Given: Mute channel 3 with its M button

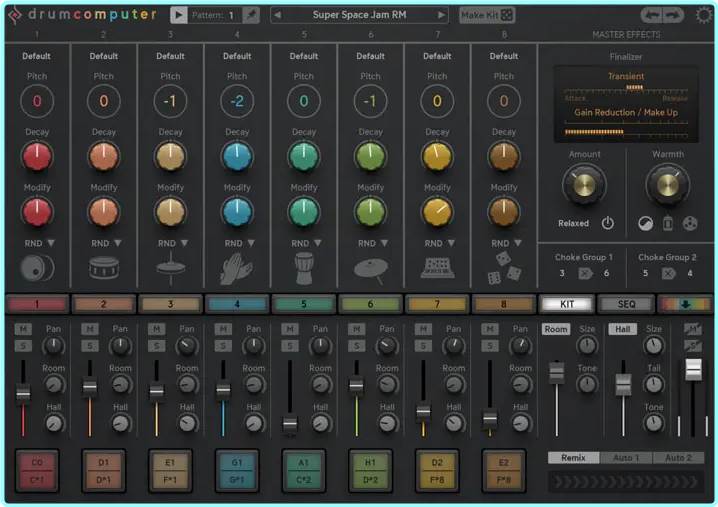Looking at the screenshot, I should point(157,329).
